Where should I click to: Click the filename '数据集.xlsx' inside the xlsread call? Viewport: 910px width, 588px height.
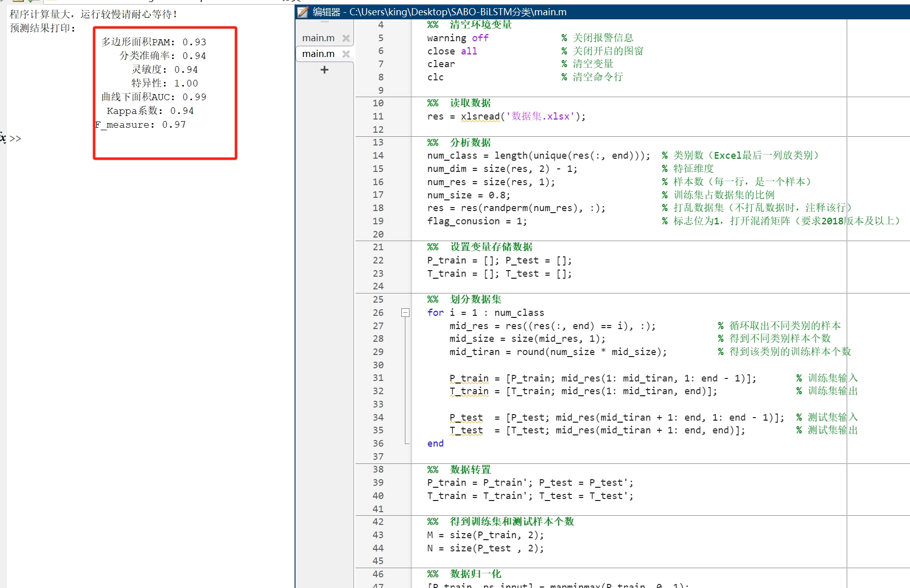543,116
